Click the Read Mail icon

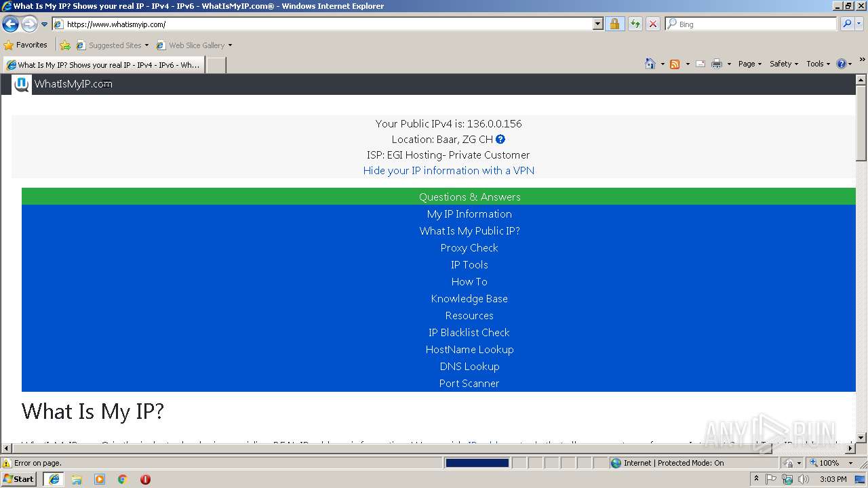pyautogui.click(x=701, y=64)
